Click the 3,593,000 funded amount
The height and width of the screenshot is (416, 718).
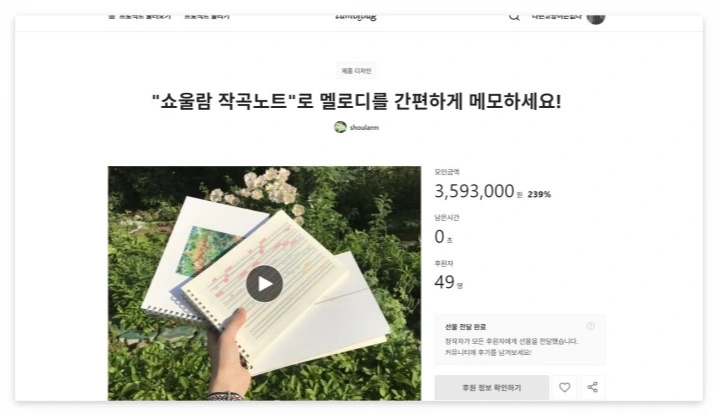[474, 191]
